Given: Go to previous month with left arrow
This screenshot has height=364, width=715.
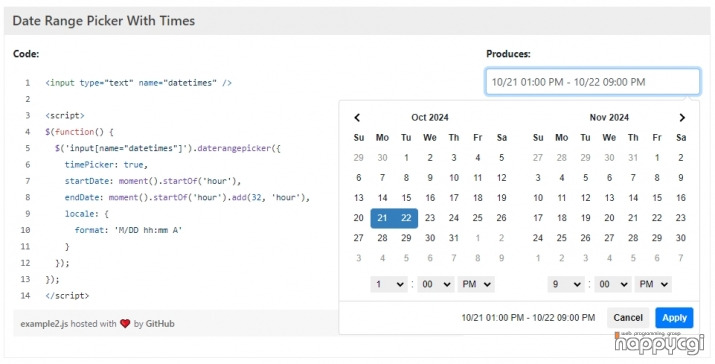Looking at the screenshot, I should [357, 118].
